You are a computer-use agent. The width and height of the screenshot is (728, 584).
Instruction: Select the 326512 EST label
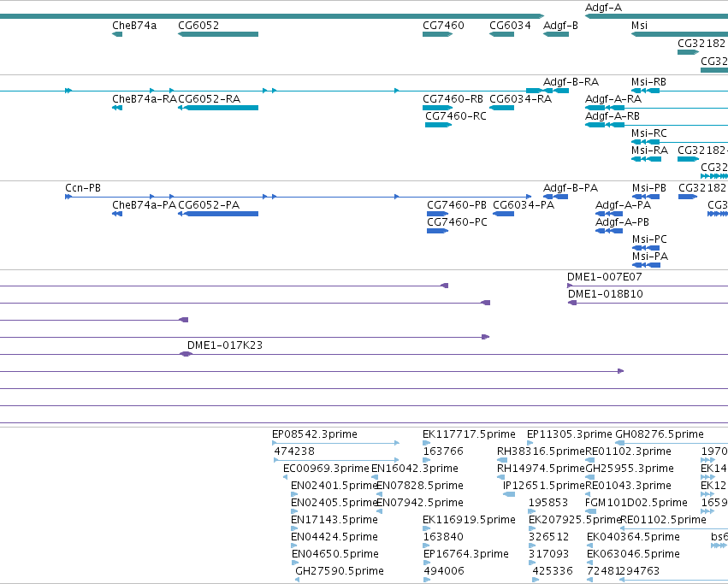(x=549, y=538)
